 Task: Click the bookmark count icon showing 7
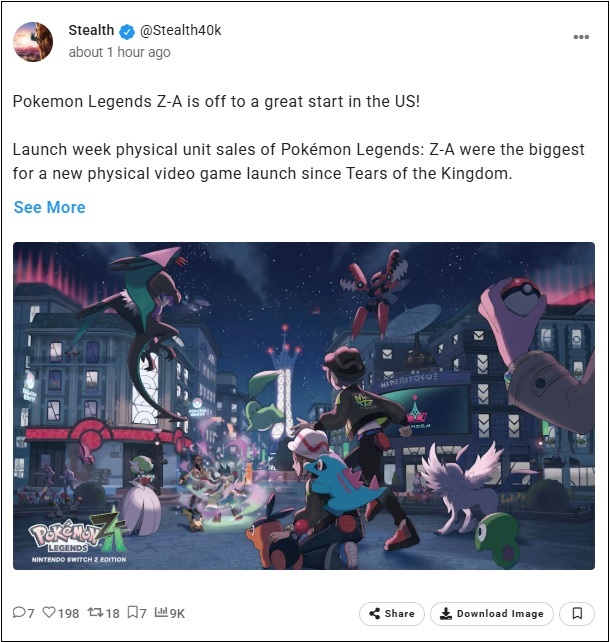click(x=133, y=613)
